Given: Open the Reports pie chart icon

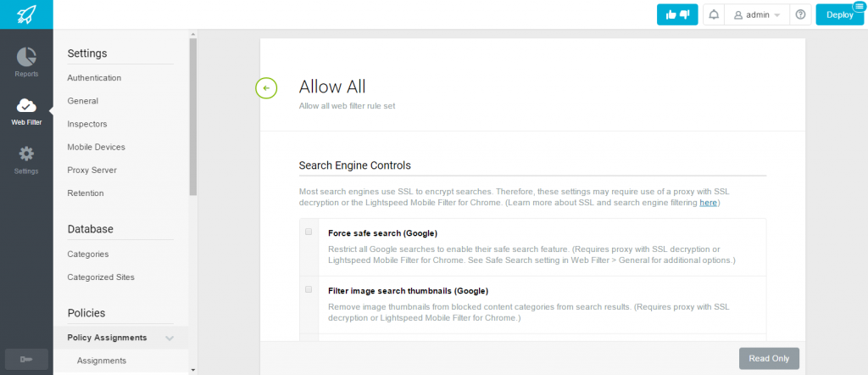Looking at the screenshot, I should click(x=26, y=57).
